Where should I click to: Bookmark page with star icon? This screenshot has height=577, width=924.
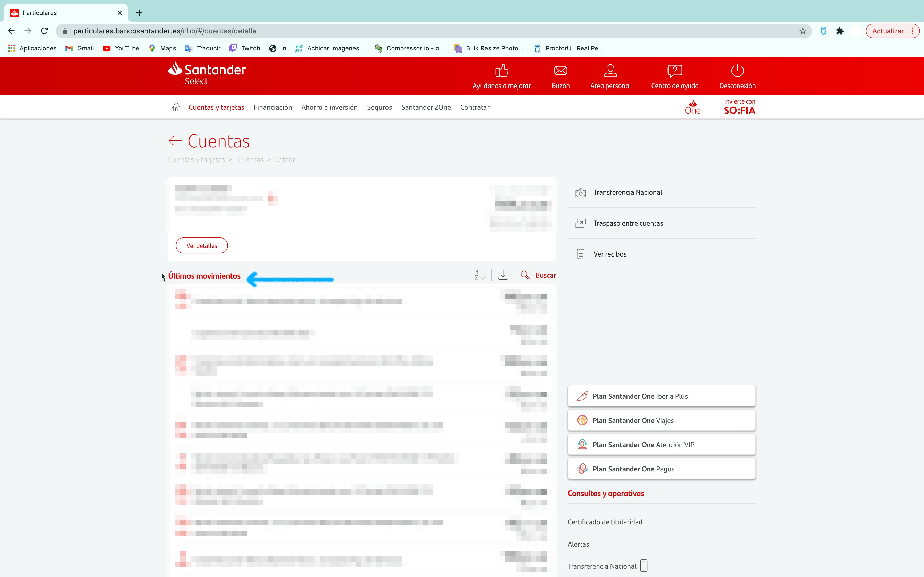coord(802,31)
